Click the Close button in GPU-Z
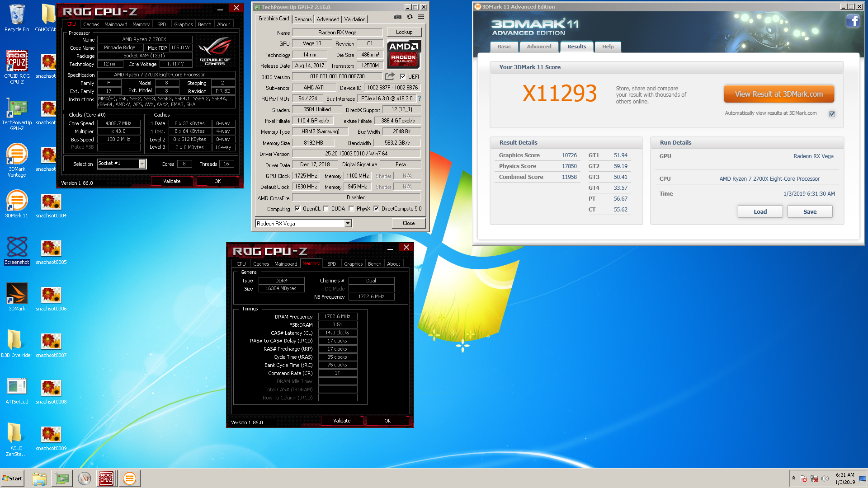Image resolution: width=868 pixels, height=488 pixels. tap(409, 223)
